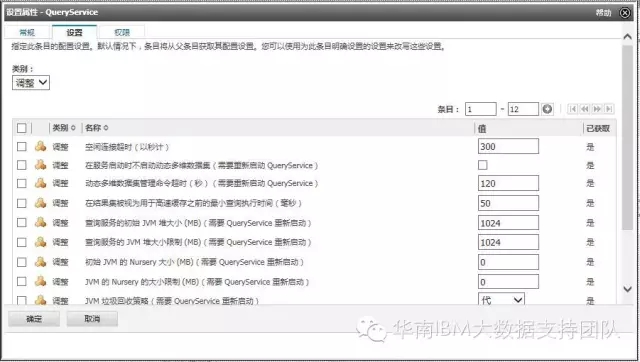Click the 空闲连接超时（以秒计）name text

(127, 147)
